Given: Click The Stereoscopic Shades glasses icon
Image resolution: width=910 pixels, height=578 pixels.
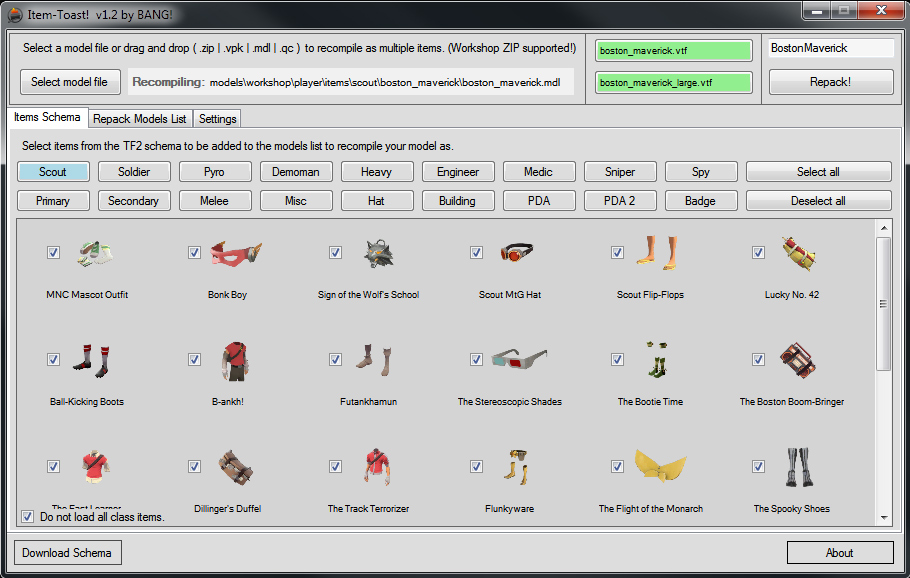Looking at the screenshot, I should coord(519,359).
